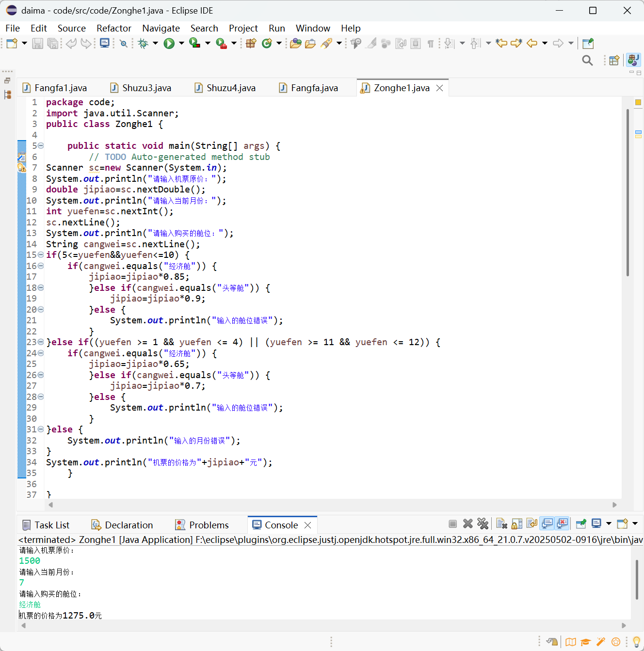The image size is (644, 651).
Task: Click the Open Task folder icon
Action: pos(310,44)
